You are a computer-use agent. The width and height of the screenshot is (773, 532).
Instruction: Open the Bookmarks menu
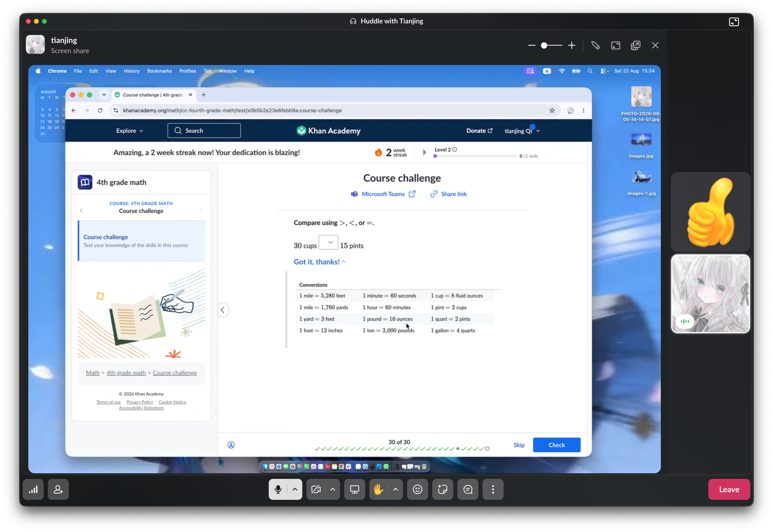click(x=159, y=71)
